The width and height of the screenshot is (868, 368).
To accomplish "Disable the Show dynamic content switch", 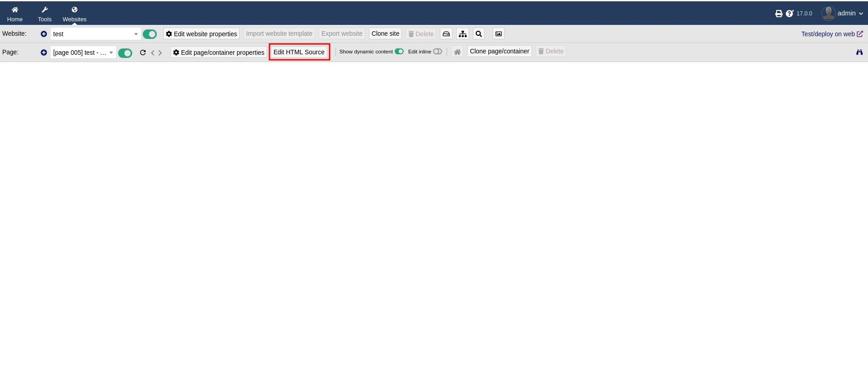I will click(399, 52).
